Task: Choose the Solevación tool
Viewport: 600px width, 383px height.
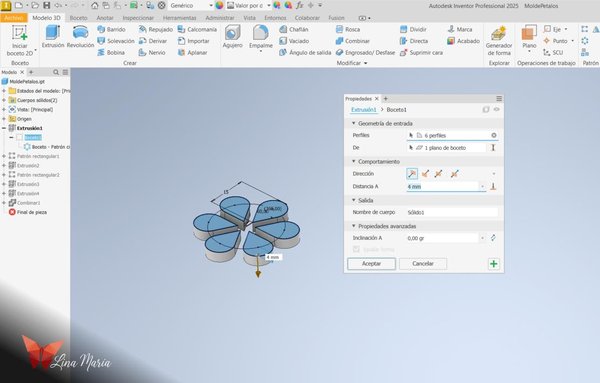Action: point(116,41)
